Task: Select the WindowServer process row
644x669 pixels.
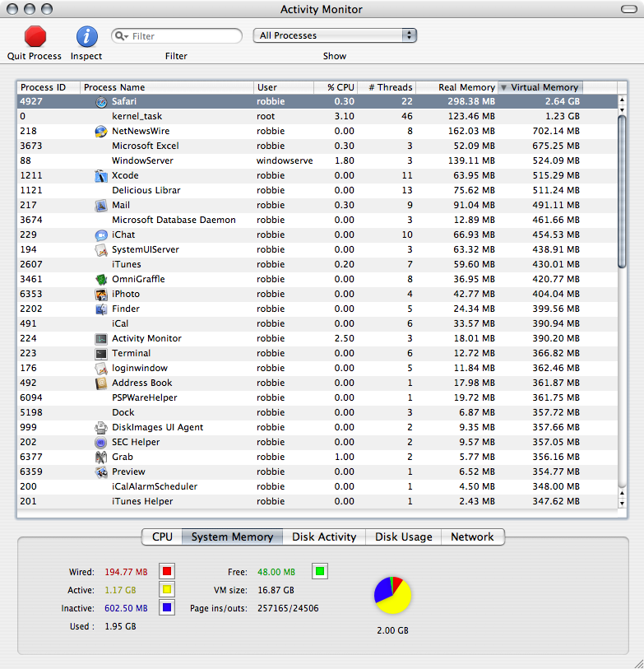Action: point(317,160)
